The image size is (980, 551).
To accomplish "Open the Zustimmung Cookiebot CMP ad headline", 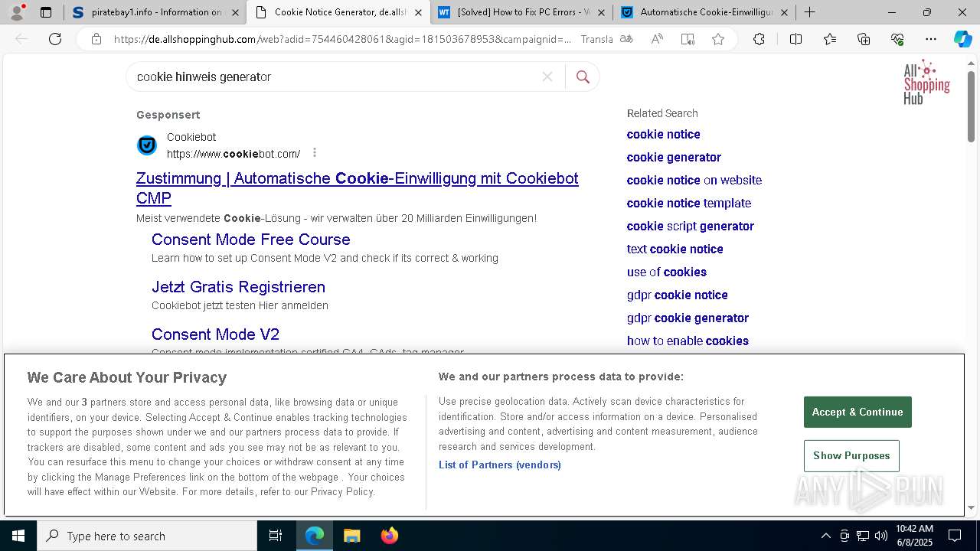I will point(358,188).
